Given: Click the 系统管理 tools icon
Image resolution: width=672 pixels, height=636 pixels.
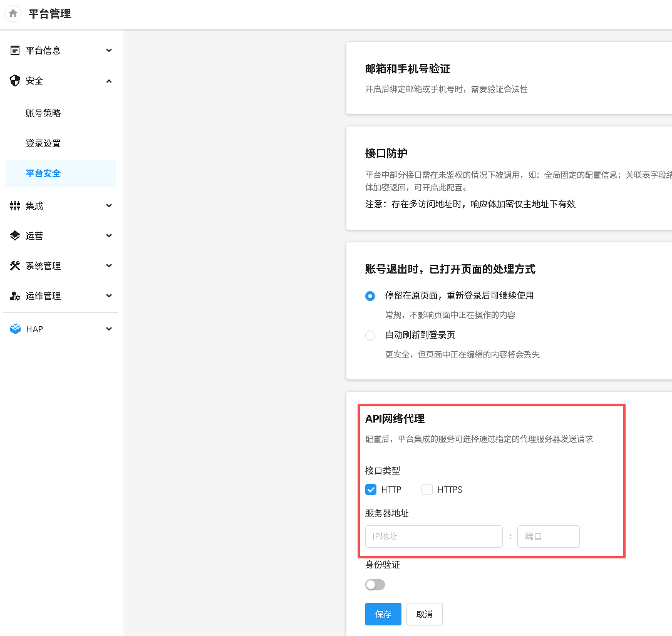Looking at the screenshot, I should click(x=16, y=266).
